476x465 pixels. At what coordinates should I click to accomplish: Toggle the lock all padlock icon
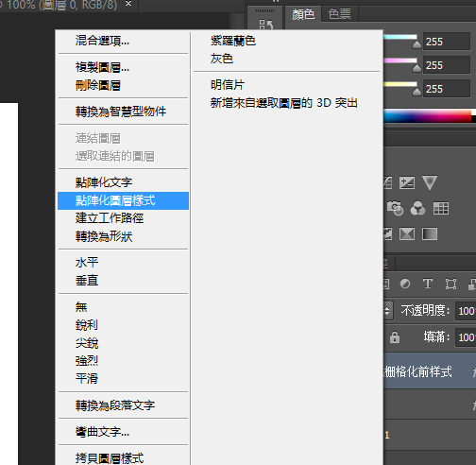point(395,337)
